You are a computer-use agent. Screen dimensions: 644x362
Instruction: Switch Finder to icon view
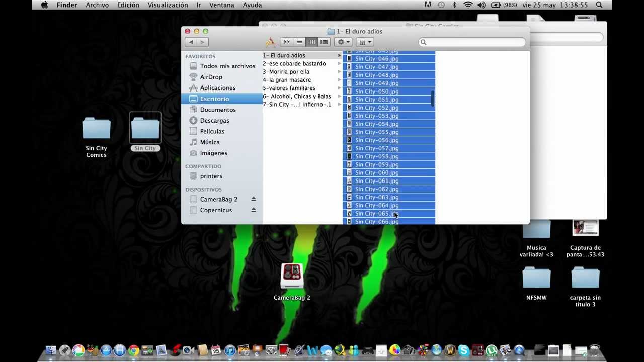coord(287,42)
